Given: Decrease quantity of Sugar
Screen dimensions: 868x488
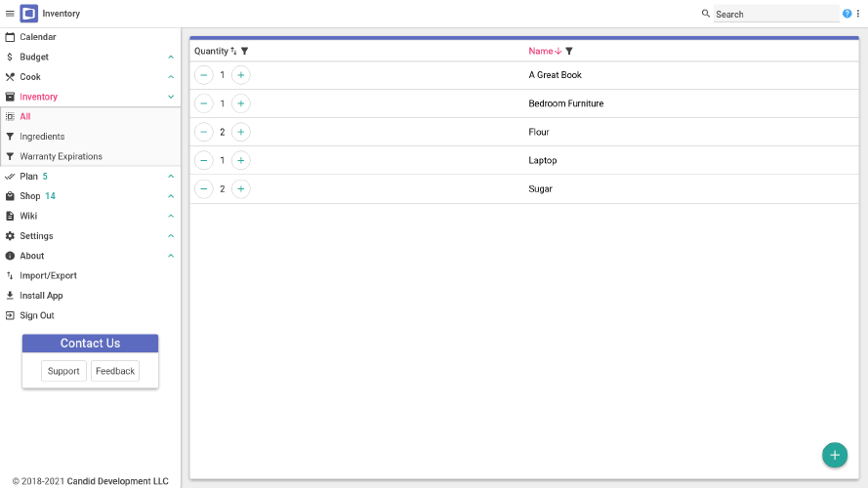Looking at the screenshot, I should [x=204, y=189].
